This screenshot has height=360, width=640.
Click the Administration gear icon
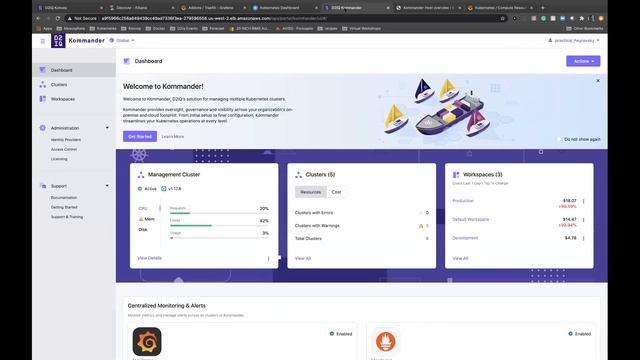pyautogui.click(x=42, y=128)
